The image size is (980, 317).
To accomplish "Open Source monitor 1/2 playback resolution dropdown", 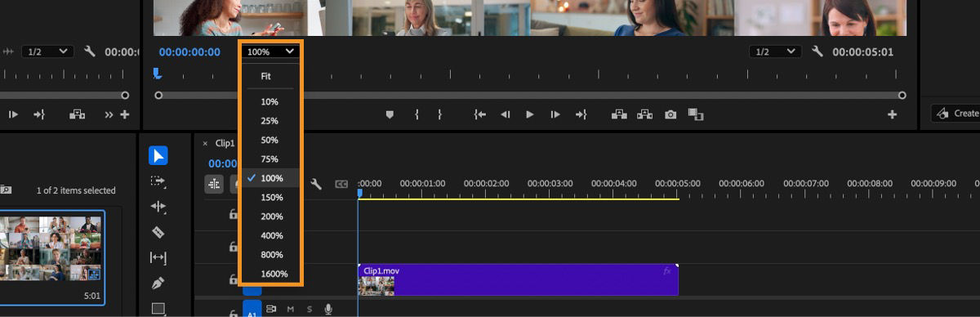I will [x=47, y=51].
